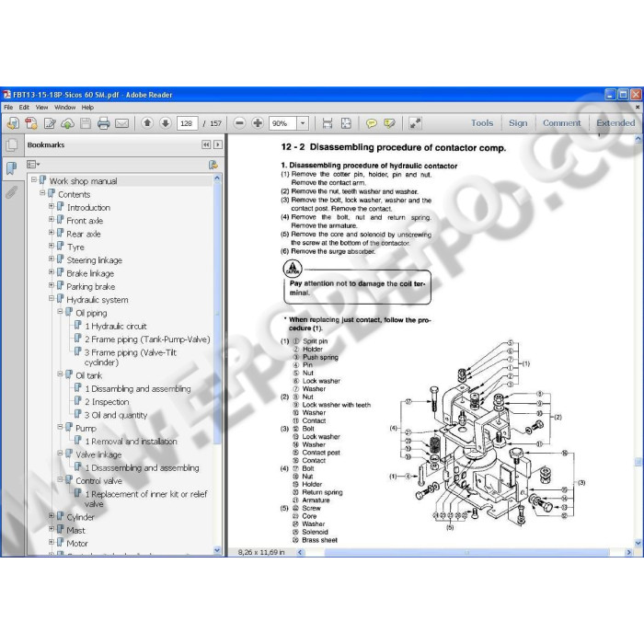Expand the Front axle bookmark node
The width and height of the screenshot is (644, 644).
(52, 219)
